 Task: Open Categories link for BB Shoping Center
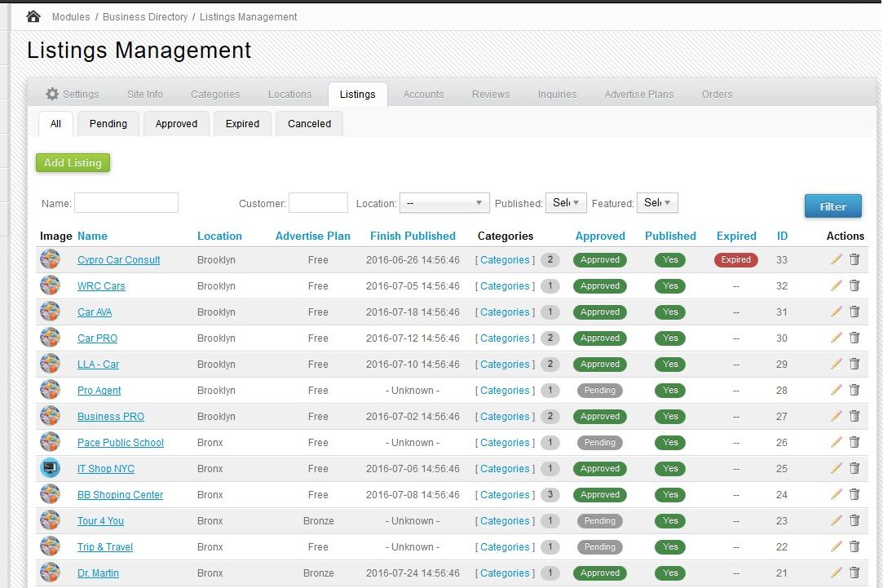click(x=505, y=494)
